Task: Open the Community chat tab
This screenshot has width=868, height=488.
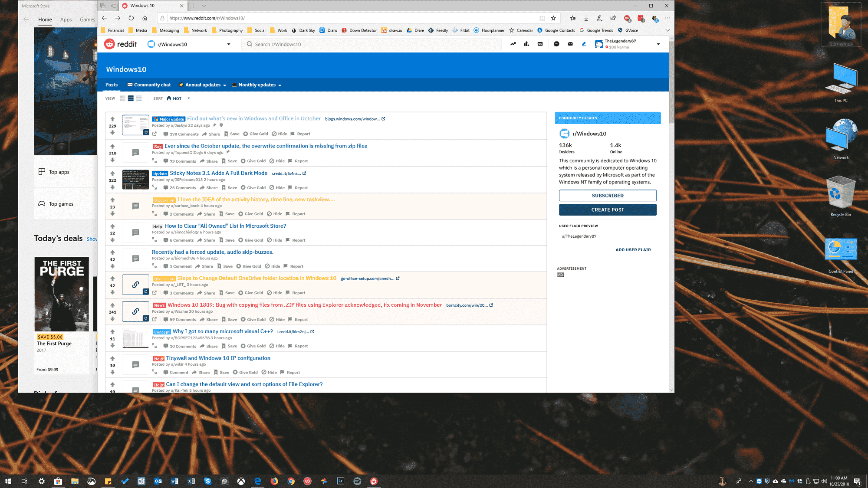Action: [149, 85]
